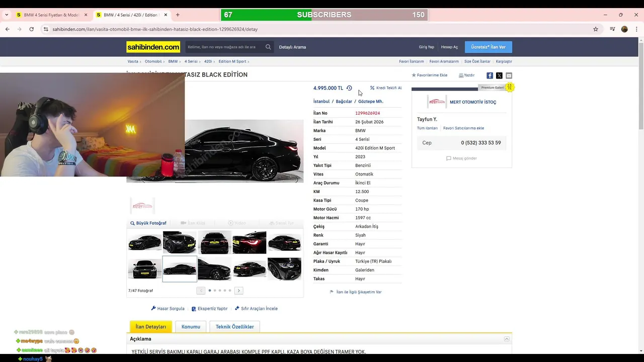Screen dimensions: 644x362
Task: Open Tüm ilanları seller link
Action: 427,128
